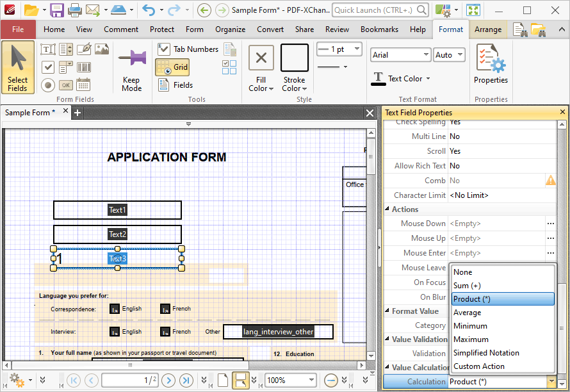Insert a radio button form field
This screenshot has width=570, height=392.
tap(48, 85)
